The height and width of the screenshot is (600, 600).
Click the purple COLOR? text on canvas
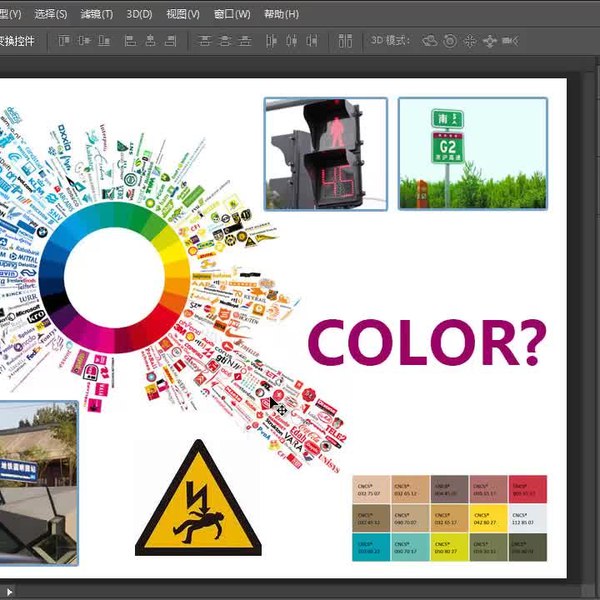click(427, 342)
